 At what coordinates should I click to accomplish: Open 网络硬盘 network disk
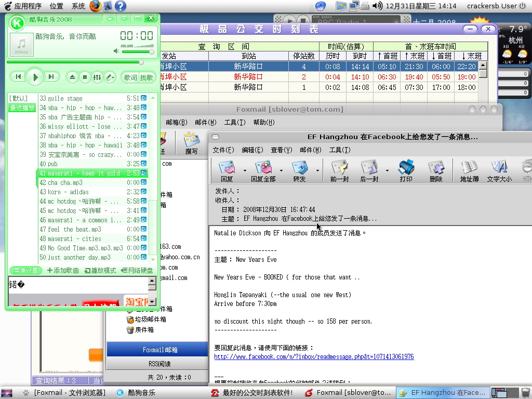tap(137, 270)
